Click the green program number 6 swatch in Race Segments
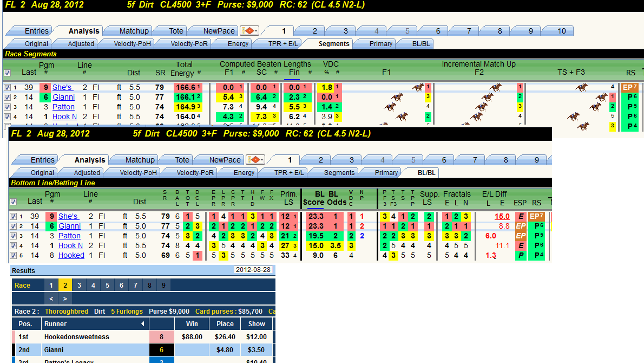 pyautogui.click(x=45, y=97)
